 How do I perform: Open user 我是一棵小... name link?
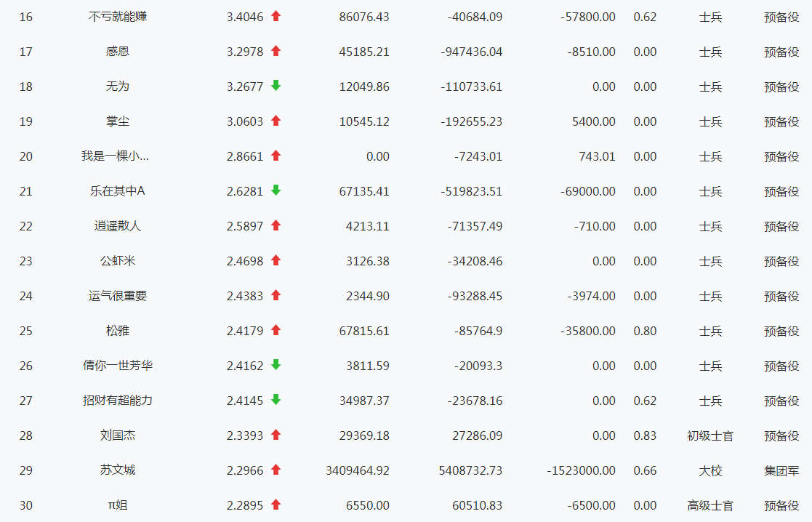pyautogui.click(x=115, y=156)
